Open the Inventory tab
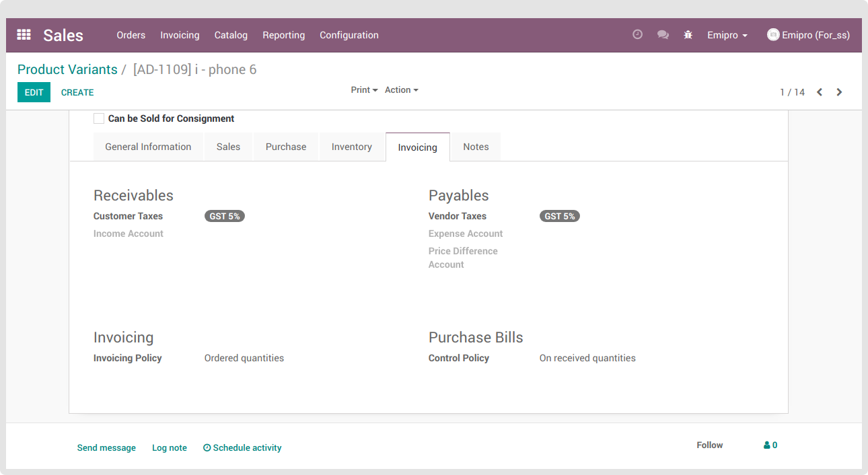The image size is (868, 475). tap(351, 147)
